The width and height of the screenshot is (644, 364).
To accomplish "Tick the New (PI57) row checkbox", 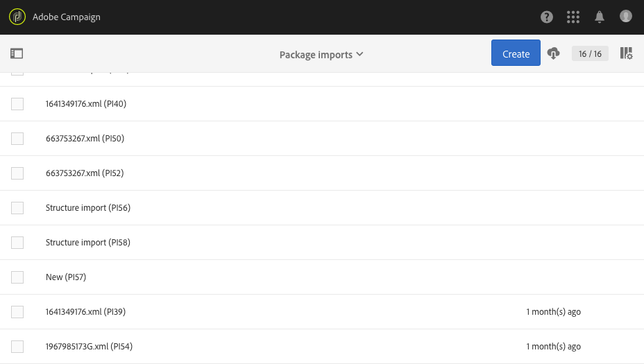I will pyautogui.click(x=17, y=277).
